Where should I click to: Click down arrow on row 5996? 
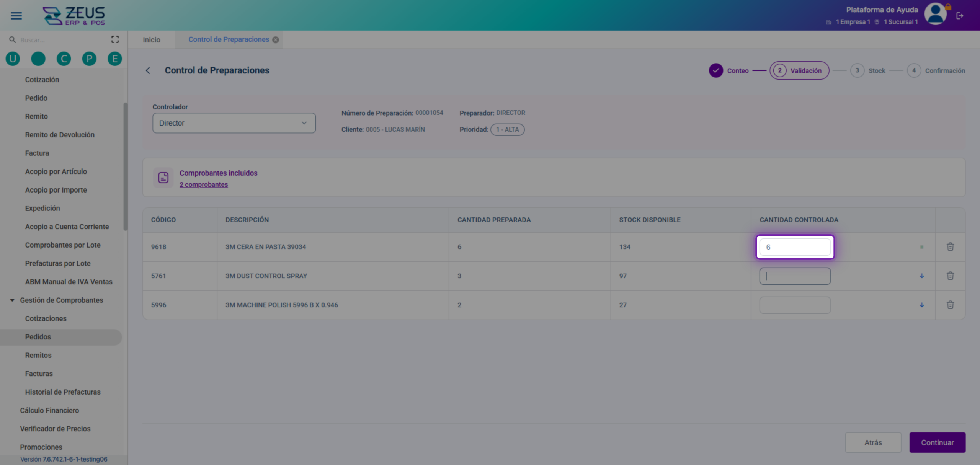[x=922, y=305]
